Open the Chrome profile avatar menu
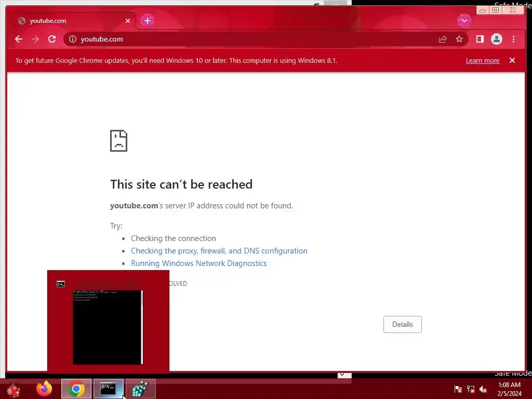The height and width of the screenshot is (399, 532). click(x=496, y=39)
